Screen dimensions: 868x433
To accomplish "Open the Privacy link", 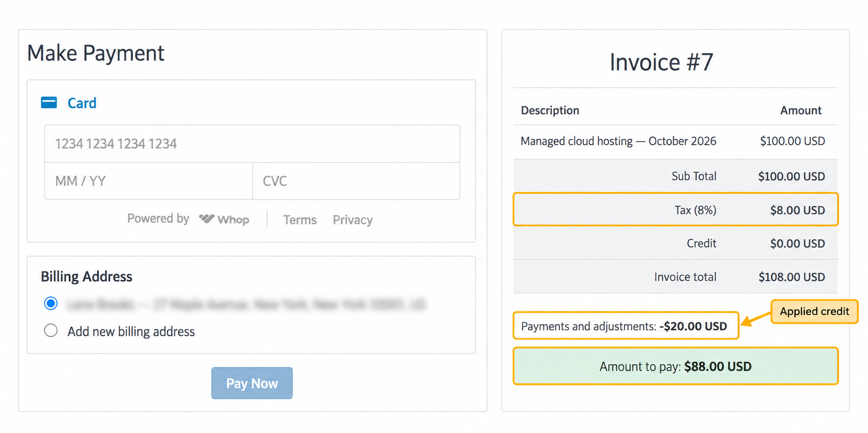I will (x=353, y=220).
